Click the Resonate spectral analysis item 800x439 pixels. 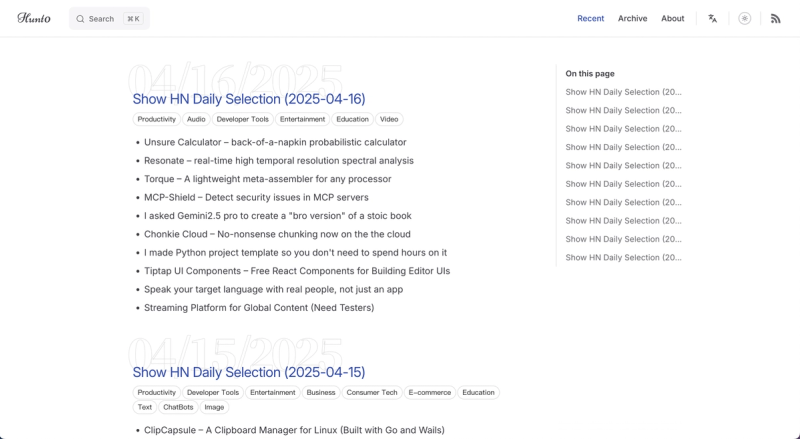[279, 161]
